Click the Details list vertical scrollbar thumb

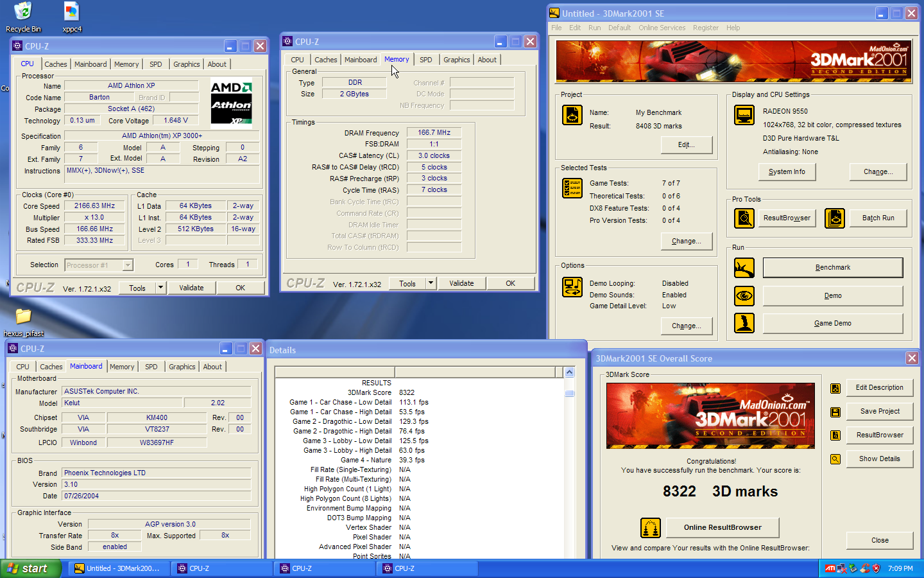(569, 393)
